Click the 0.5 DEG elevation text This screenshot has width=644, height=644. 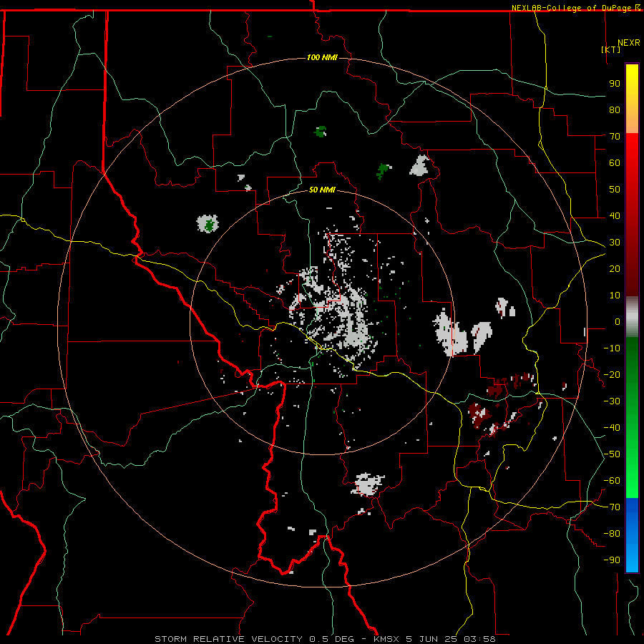pyautogui.click(x=331, y=639)
